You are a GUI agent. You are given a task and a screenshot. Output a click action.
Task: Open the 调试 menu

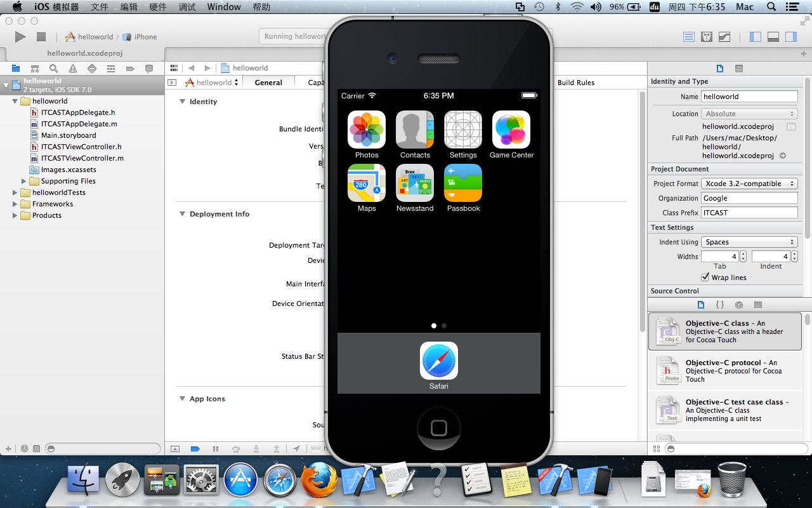(187, 7)
